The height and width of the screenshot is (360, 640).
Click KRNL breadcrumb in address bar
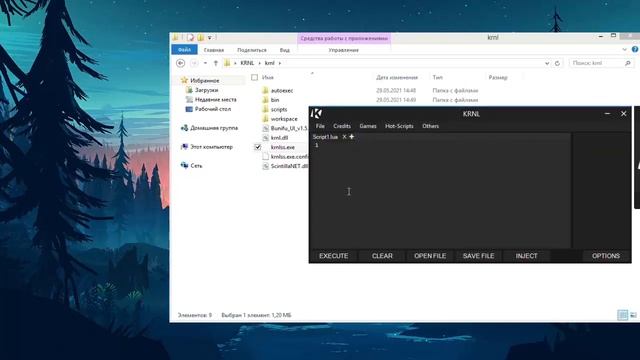[x=247, y=63]
